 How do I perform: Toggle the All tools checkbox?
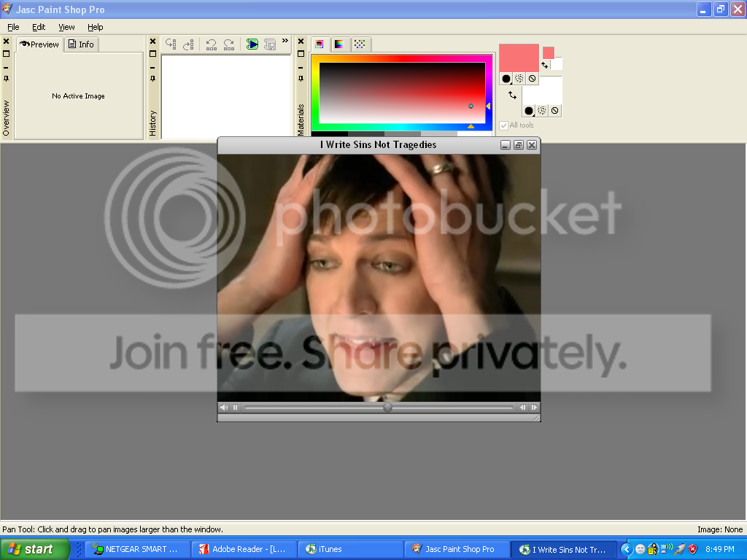coord(503,125)
